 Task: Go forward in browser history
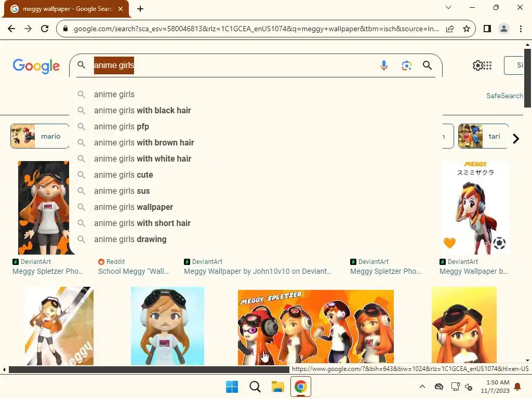point(28,29)
